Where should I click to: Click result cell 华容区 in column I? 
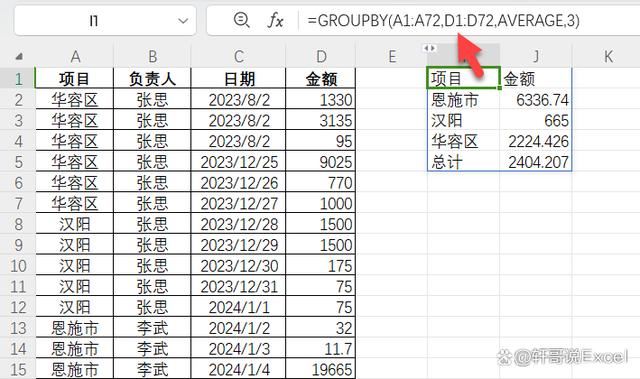tap(464, 141)
